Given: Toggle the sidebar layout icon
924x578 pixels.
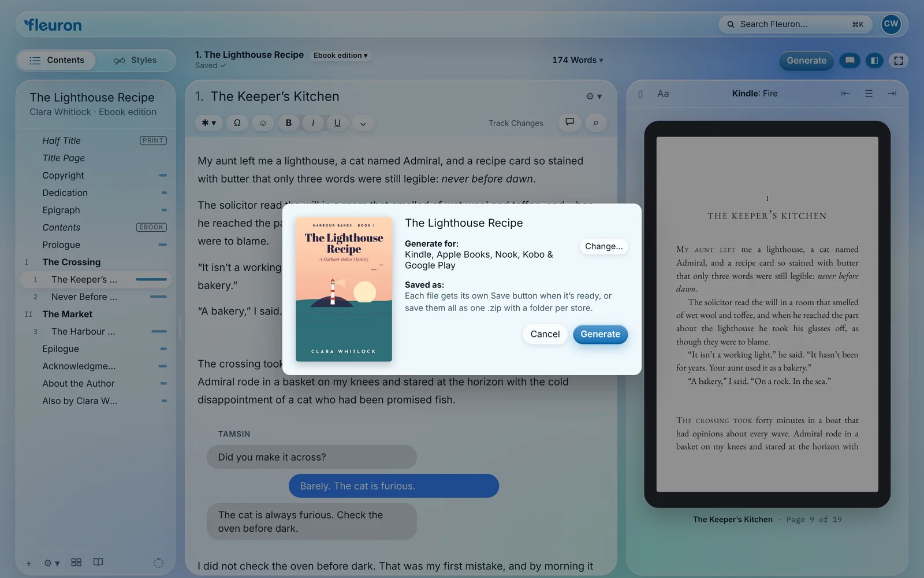Looking at the screenshot, I should 874,60.
